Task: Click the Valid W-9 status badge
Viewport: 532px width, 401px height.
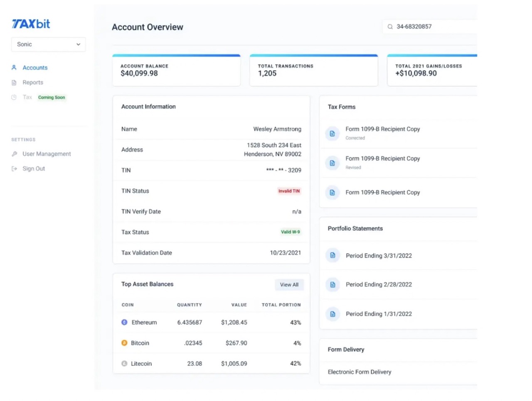Action: [290, 232]
